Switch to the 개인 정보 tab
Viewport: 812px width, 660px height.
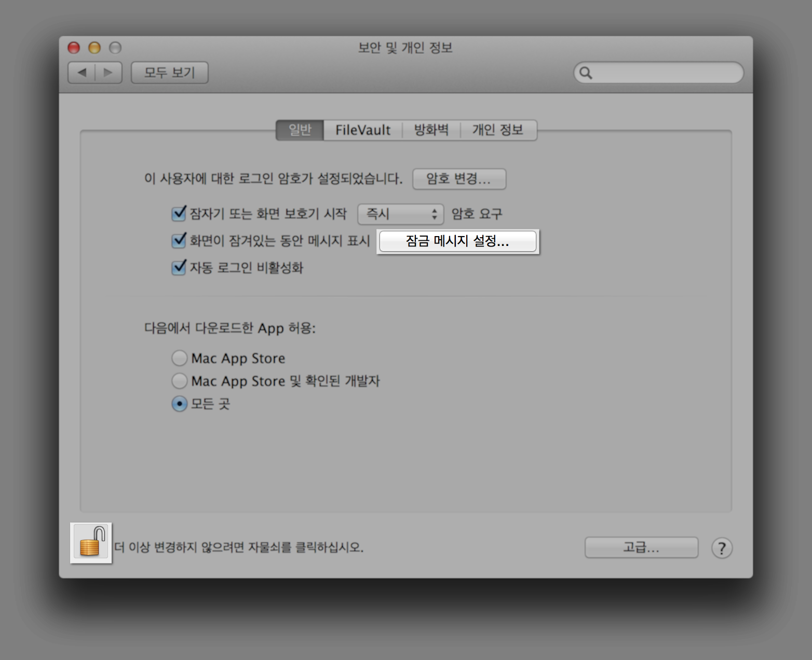[x=498, y=130]
